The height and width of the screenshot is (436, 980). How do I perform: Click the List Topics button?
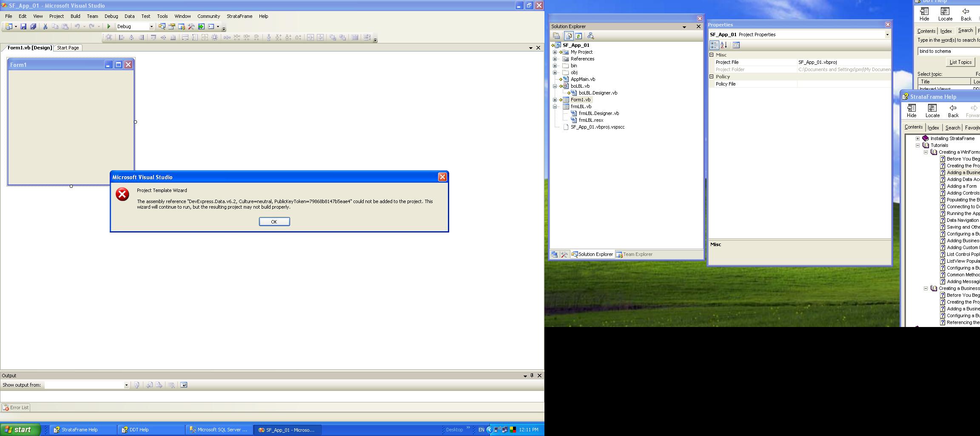(x=960, y=62)
